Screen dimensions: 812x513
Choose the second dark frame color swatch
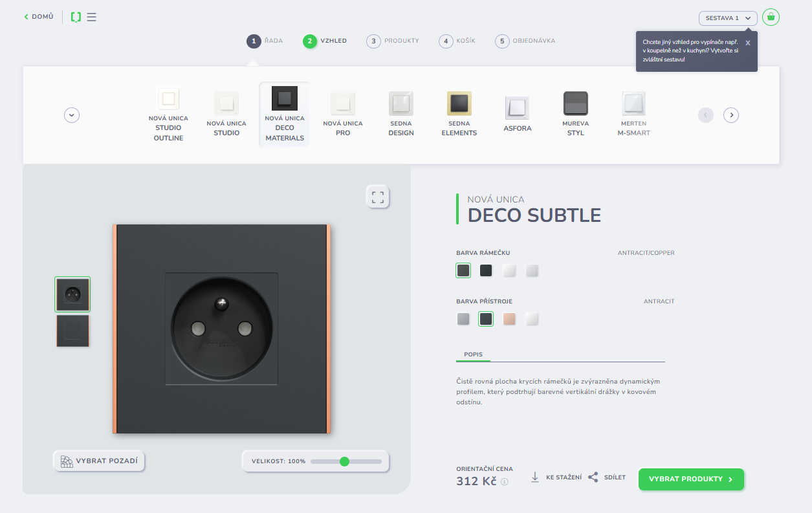point(486,270)
